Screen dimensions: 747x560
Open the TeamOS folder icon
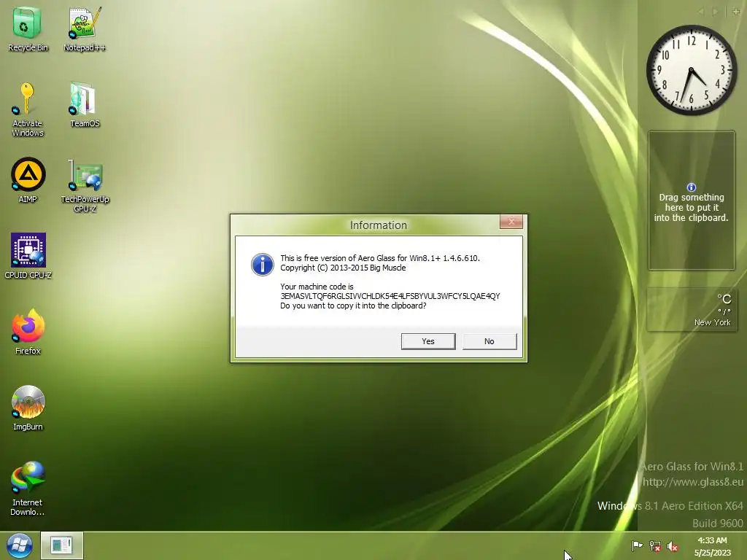85,105
